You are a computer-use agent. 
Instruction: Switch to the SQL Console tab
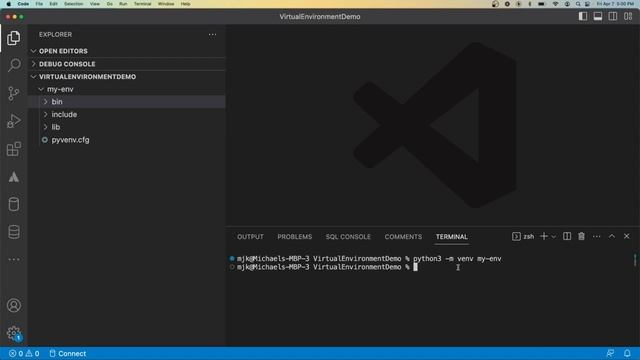[348, 237]
